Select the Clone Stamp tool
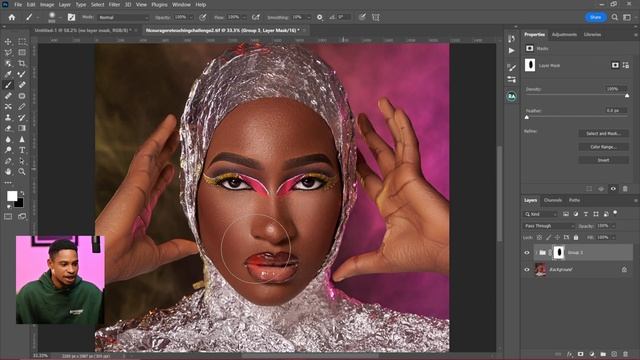640x360 pixels. 8,118
